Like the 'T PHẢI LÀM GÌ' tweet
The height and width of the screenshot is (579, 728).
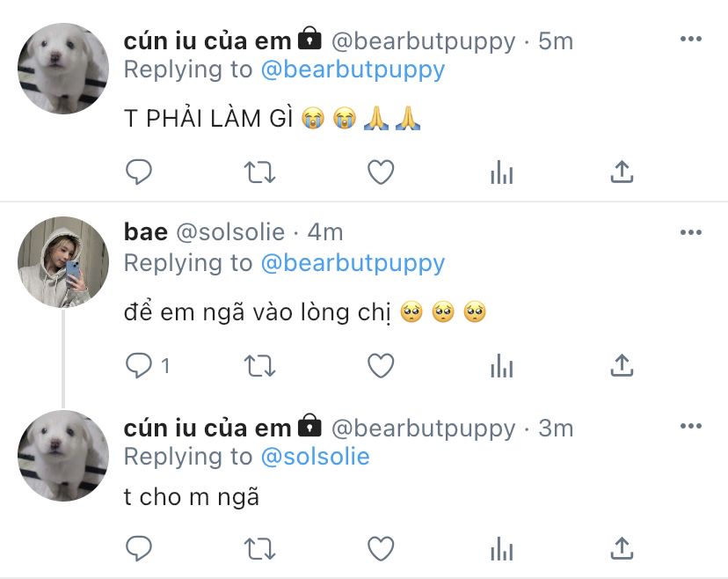tap(381, 172)
